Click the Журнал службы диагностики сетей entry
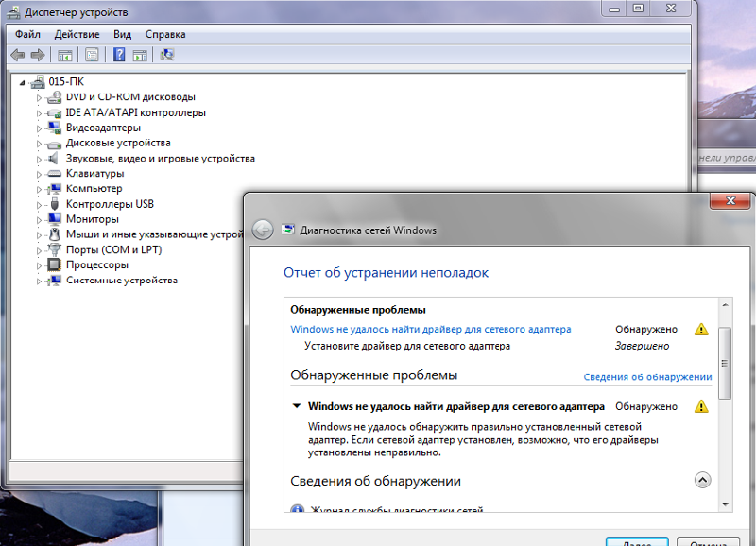756x546 pixels. click(396, 510)
